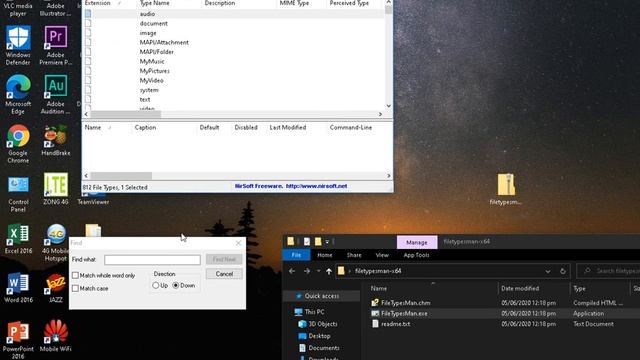The height and width of the screenshot is (360, 640).
Task: Open Manage contextual tab
Action: [x=417, y=242]
